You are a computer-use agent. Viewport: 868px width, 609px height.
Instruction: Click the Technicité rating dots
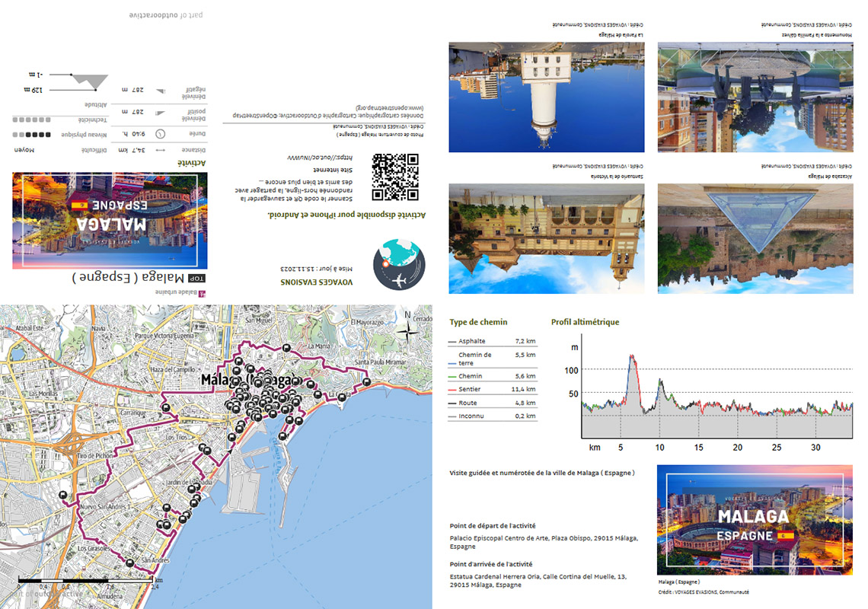[x=31, y=120]
